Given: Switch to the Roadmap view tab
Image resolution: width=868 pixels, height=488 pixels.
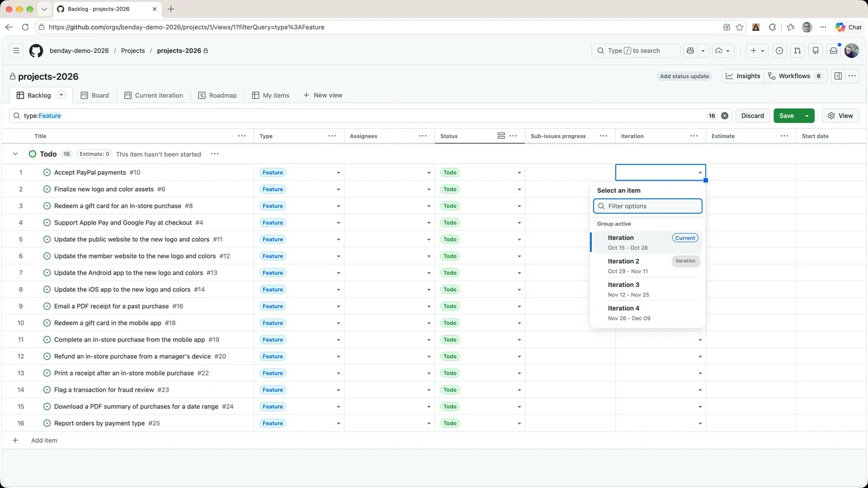Looking at the screenshot, I should [217, 95].
